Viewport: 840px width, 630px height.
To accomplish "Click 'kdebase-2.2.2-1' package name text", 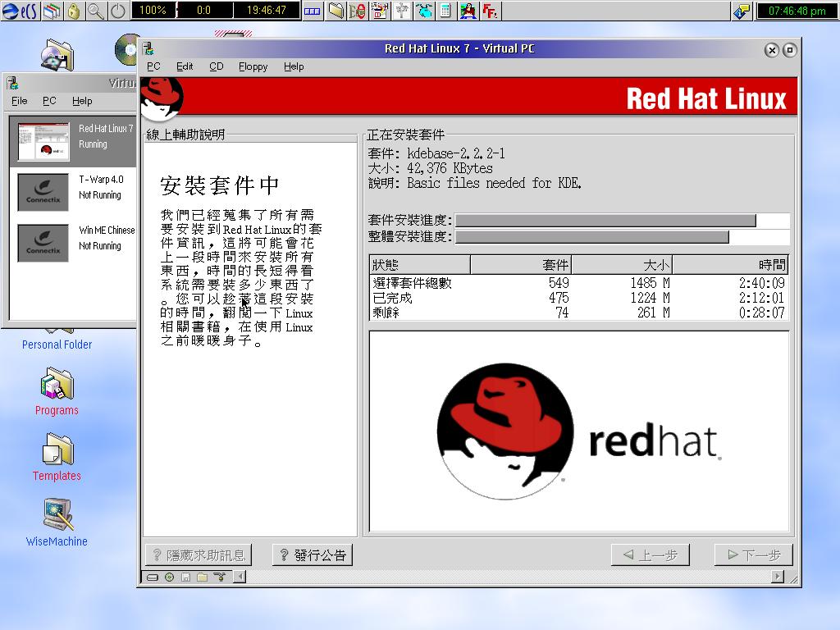I will pyautogui.click(x=456, y=153).
